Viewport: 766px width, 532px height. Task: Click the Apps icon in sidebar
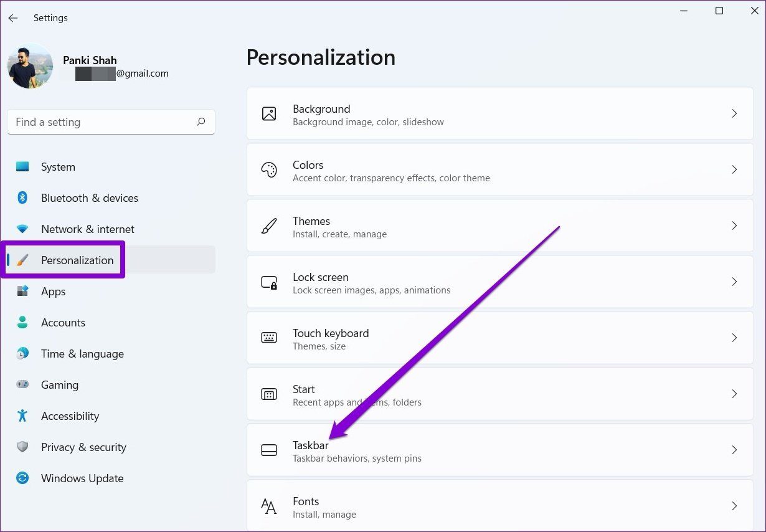point(22,292)
